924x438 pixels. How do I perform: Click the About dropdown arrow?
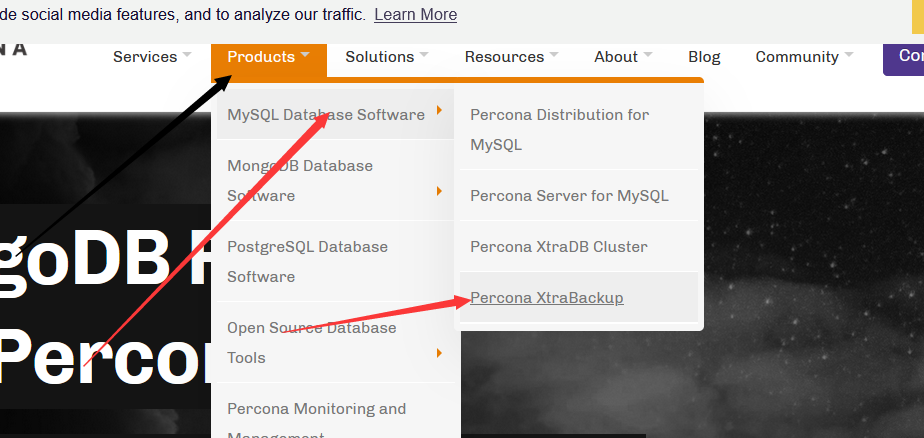click(x=648, y=54)
